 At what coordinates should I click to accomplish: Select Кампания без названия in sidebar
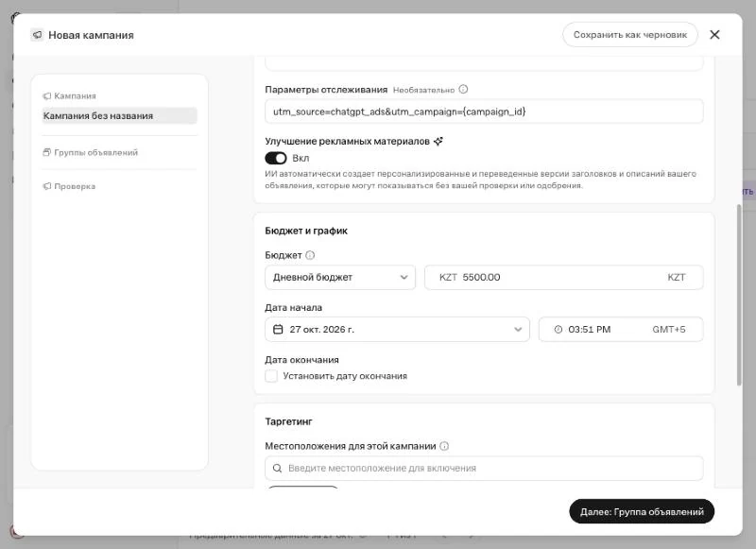[x=120, y=115]
